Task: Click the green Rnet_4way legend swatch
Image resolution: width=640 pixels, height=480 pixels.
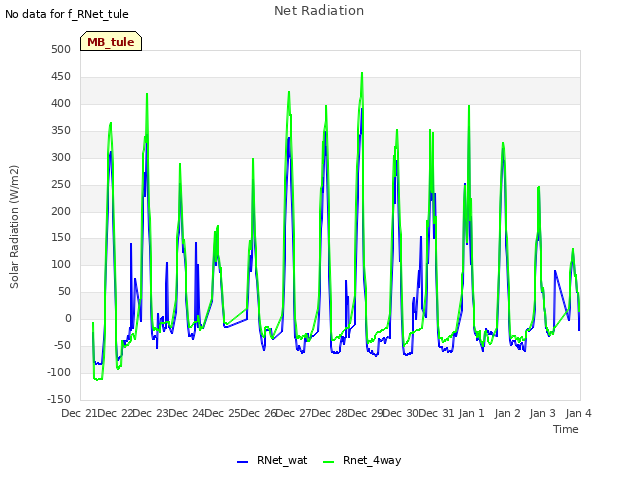Action: pos(328,462)
